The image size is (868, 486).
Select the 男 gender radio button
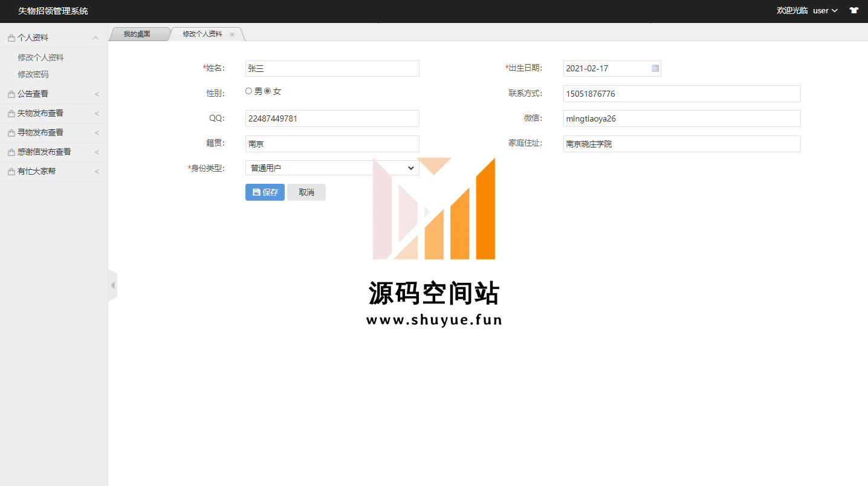click(x=248, y=91)
